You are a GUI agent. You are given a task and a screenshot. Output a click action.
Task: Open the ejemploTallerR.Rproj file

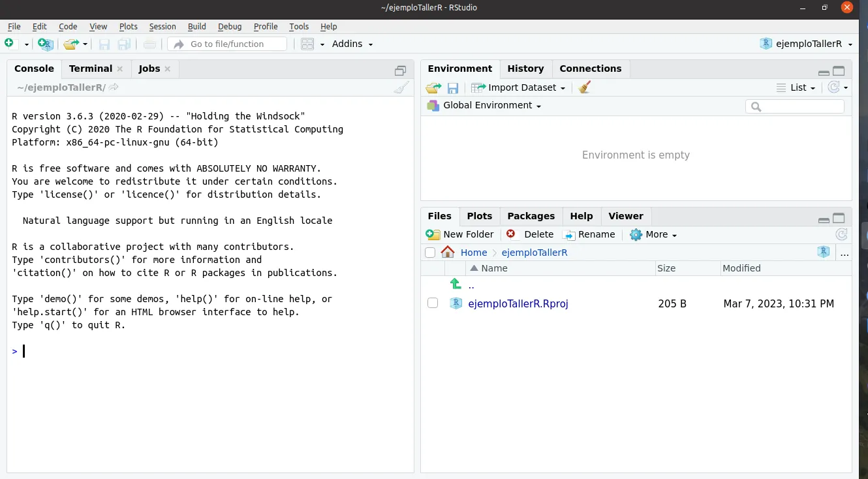518,303
